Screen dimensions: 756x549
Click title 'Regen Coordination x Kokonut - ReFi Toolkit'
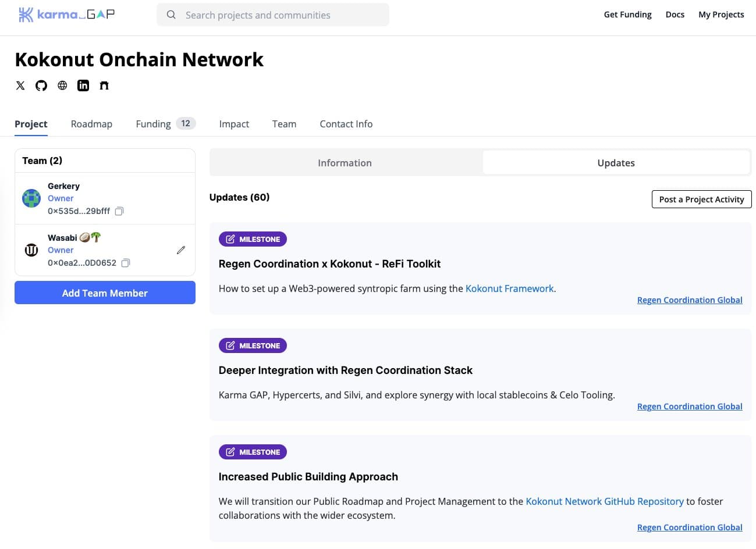[329, 264]
